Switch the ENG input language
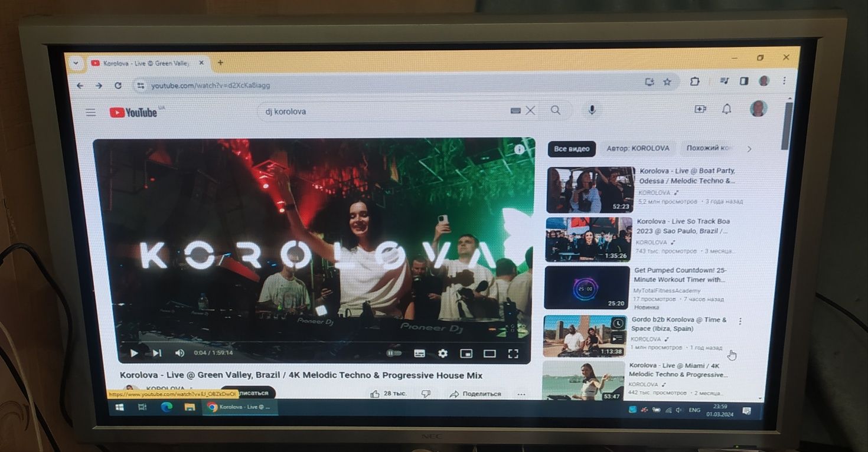This screenshot has height=452, width=868. click(695, 410)
